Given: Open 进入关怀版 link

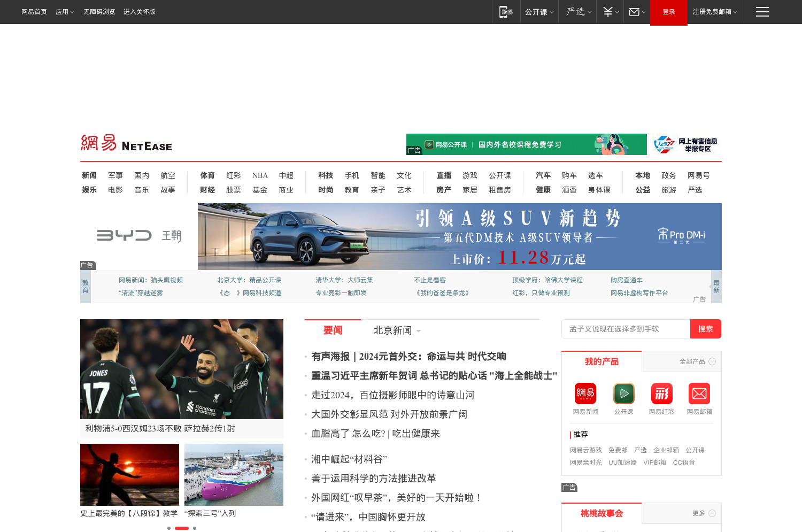Looking at the screenshot, I should click(x=140, y=12).
